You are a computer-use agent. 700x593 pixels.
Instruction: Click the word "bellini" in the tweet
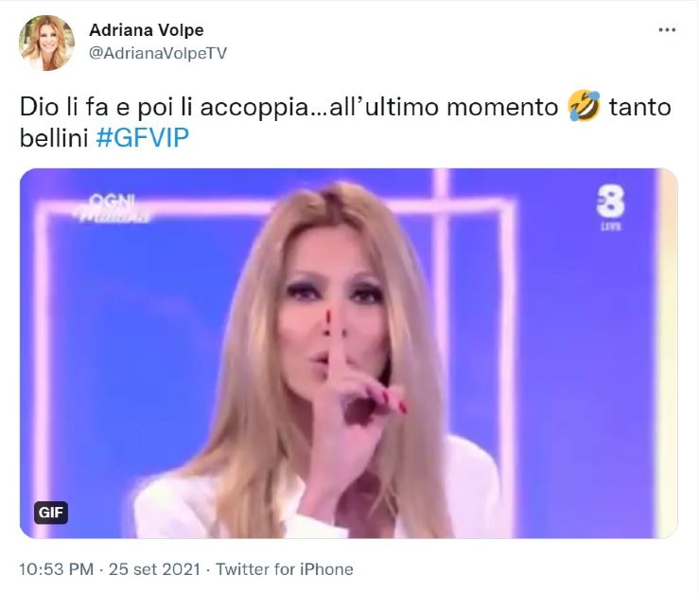(x=54, y=138)
